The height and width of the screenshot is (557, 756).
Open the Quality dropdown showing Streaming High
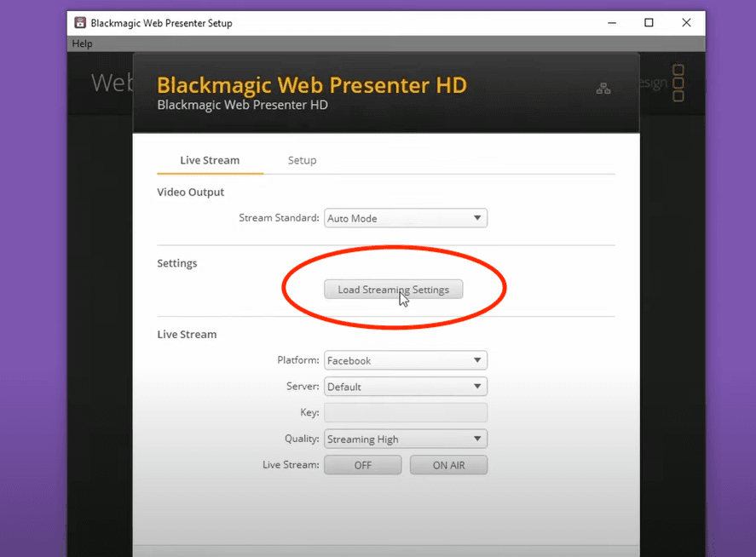click(x=406, y=439)
